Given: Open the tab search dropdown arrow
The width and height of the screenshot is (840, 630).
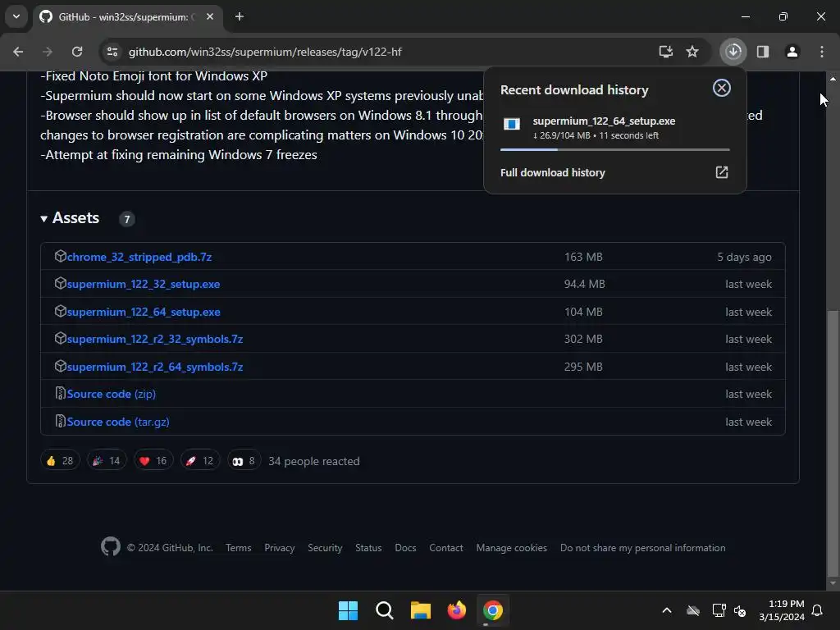Looking at the screenshot, I should (x=16, y=16).
